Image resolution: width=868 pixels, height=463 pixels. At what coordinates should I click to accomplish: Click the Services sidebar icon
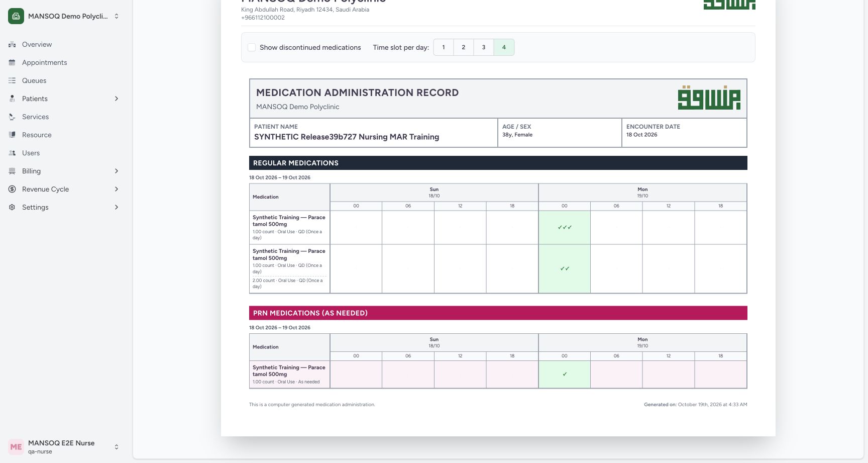pyautogui.click(x=12, y=117)
